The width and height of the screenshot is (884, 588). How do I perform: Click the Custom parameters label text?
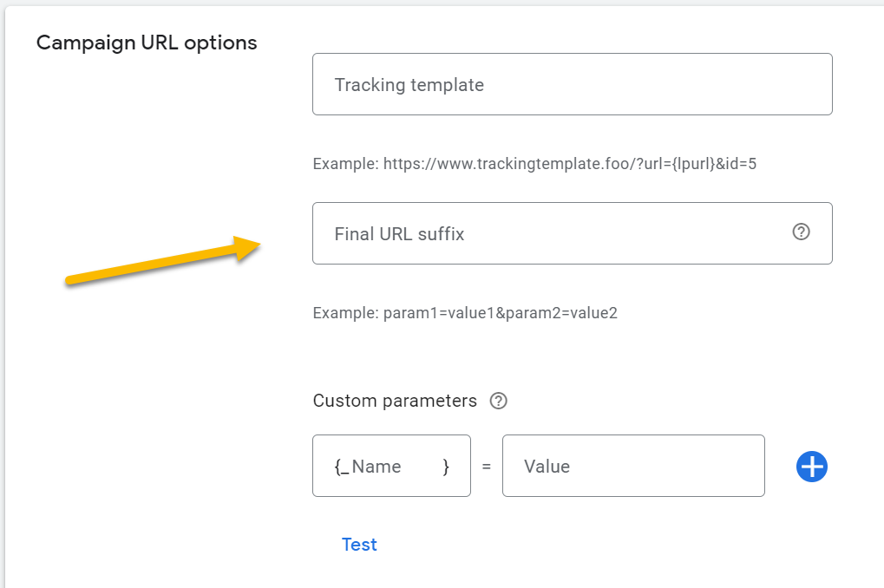click(x=395, y=401)
